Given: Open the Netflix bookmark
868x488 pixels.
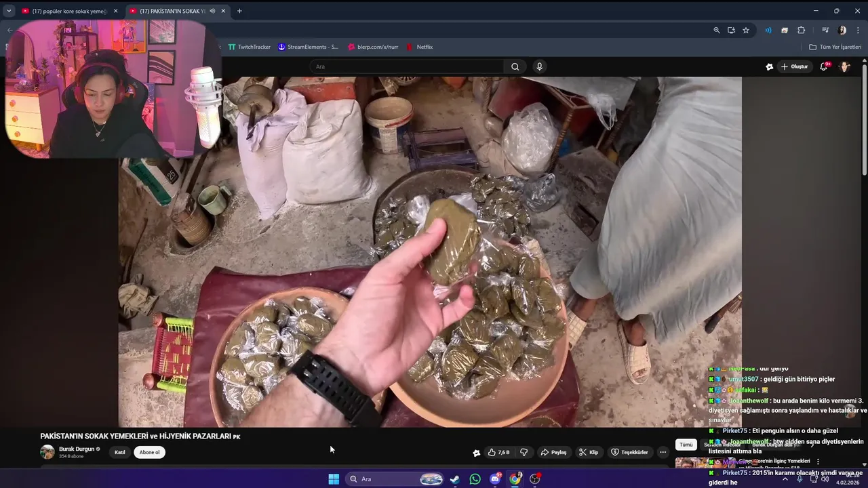Looking at the screenshot, I should 420,47.
